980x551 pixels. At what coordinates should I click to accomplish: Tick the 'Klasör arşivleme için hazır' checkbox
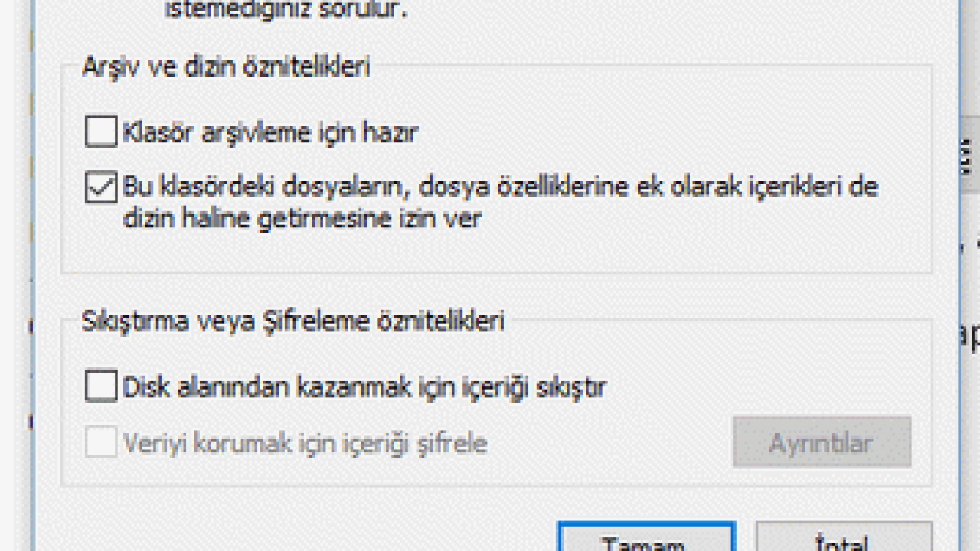101,131
